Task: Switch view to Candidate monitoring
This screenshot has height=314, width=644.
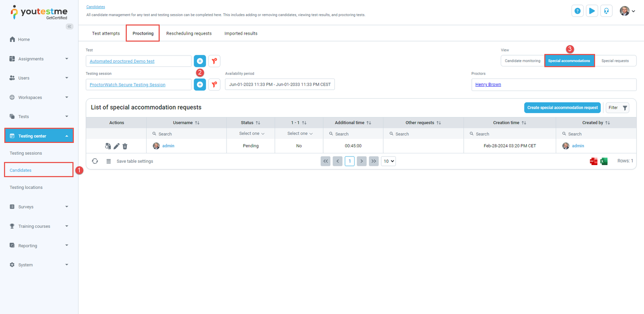Action: point(522,61)
